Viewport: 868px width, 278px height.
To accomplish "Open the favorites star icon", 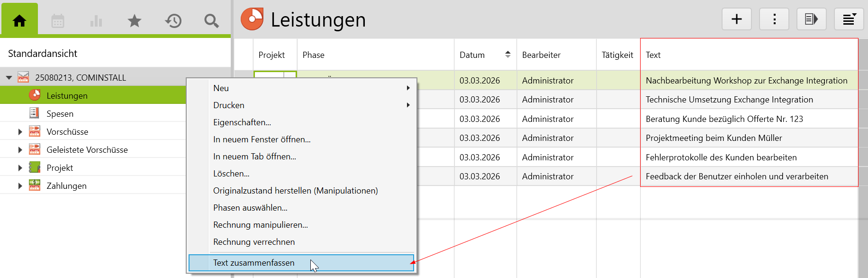I will click(x=135, y=21).
